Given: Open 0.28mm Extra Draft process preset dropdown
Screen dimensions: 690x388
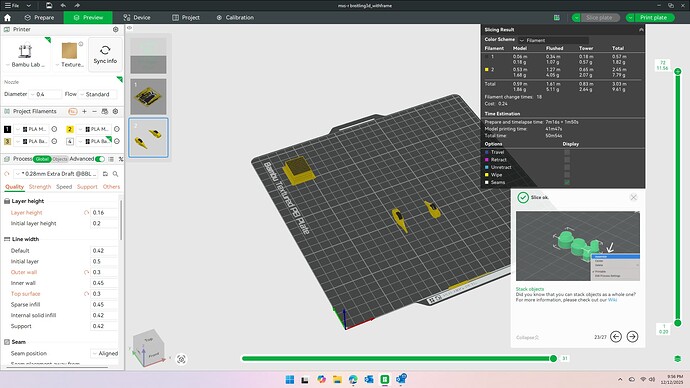Looking at the screenshot, I should coord(56,174).
